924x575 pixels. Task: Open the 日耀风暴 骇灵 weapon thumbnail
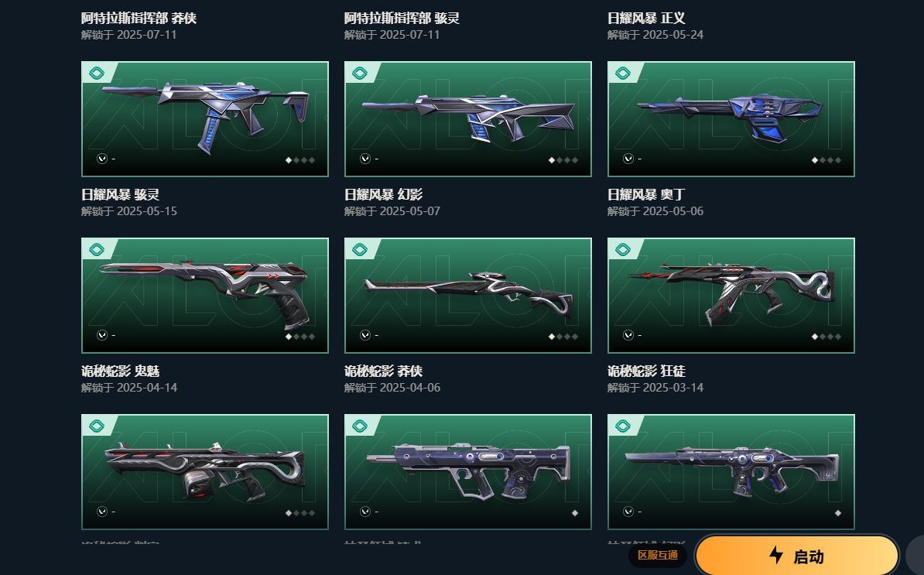[x=205, y=119]
